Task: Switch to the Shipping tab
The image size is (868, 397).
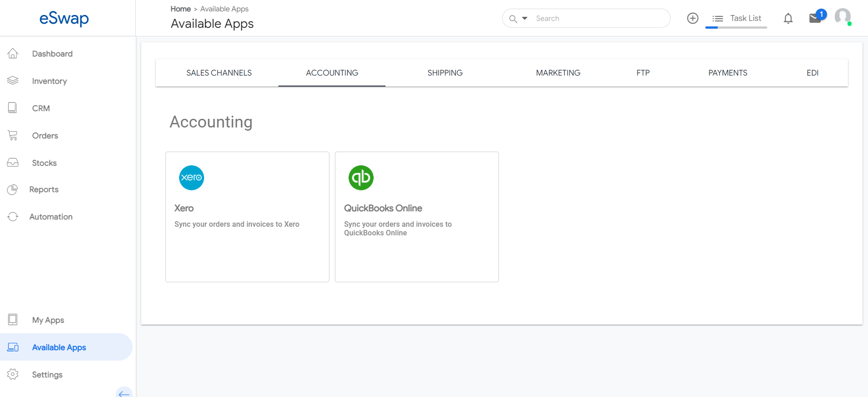Action: point(445,73)
